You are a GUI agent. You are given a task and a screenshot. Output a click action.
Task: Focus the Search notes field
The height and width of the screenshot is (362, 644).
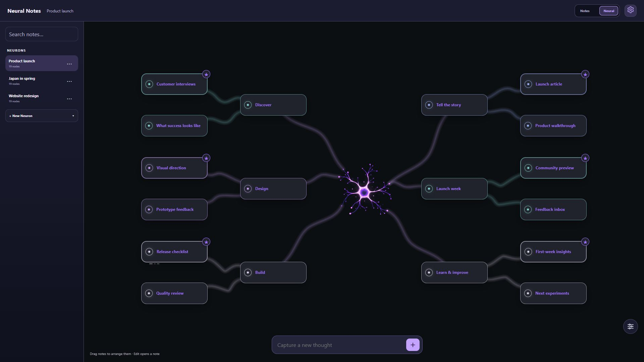(x=42, y=34)
